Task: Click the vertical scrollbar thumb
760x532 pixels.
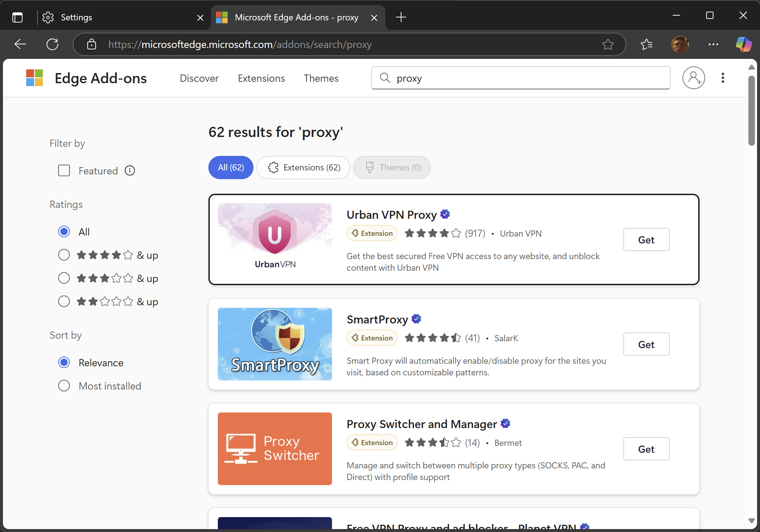Action: pos(752,111)
